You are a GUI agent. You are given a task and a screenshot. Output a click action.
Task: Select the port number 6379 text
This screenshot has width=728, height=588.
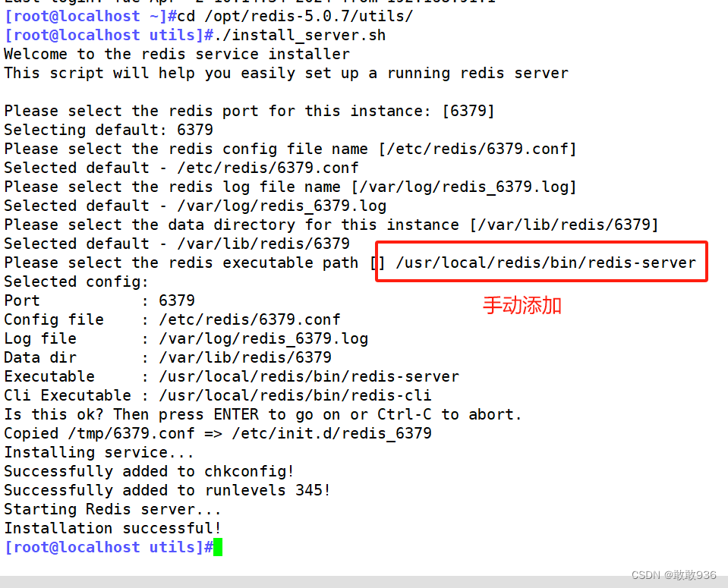pyautogui.click(x=177, y=300)
